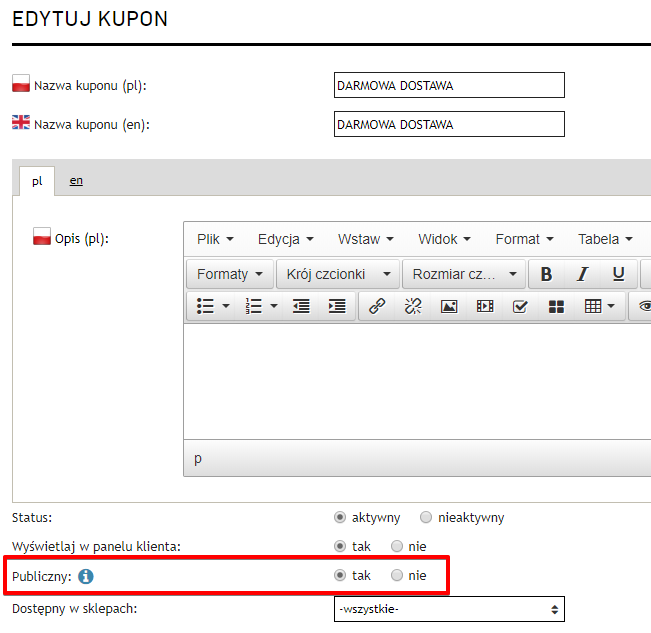Expand the Krój czcionki font dropdown
The image size is (651, 633).
click(334, 274)
